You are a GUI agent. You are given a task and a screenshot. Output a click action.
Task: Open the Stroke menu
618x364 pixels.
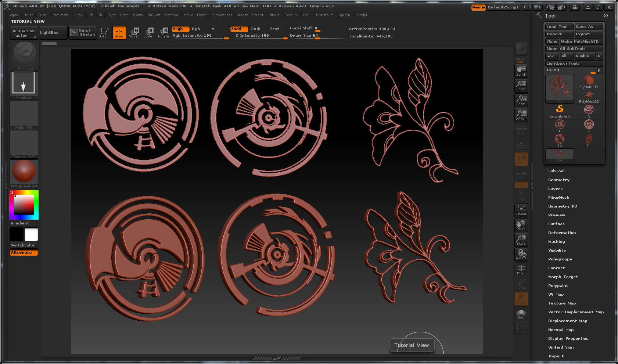pyautogui.click(x=274, y=15)
